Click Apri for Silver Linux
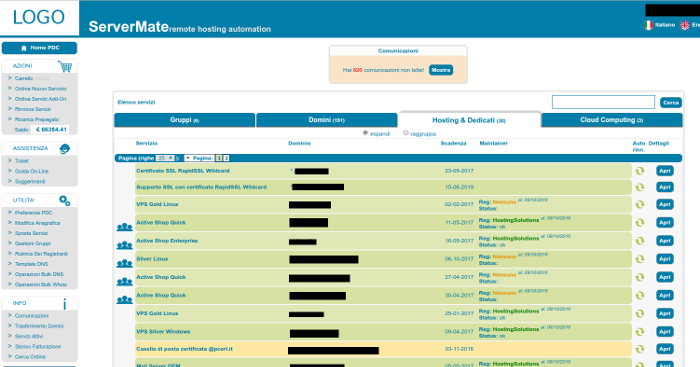This screenshot has height=367, width=700. click(x=665, y=259)
